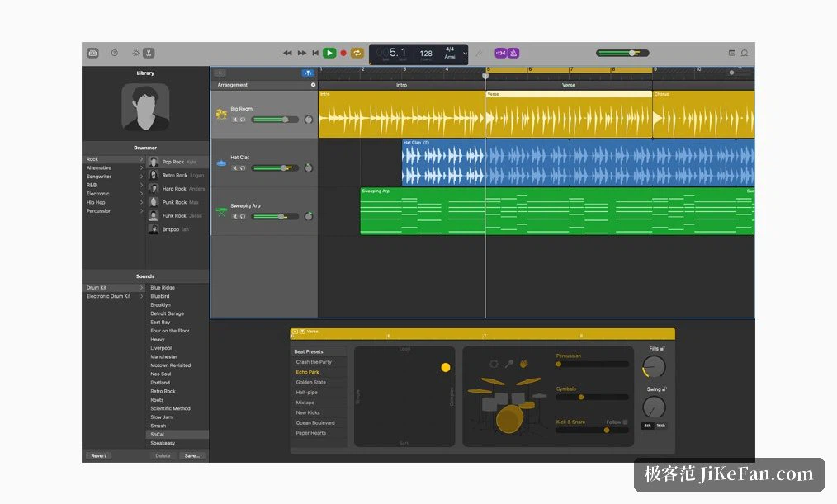837x504 pixels.
Task: Add an arrangement marker with the plus circle
Action: click(313, 85)
